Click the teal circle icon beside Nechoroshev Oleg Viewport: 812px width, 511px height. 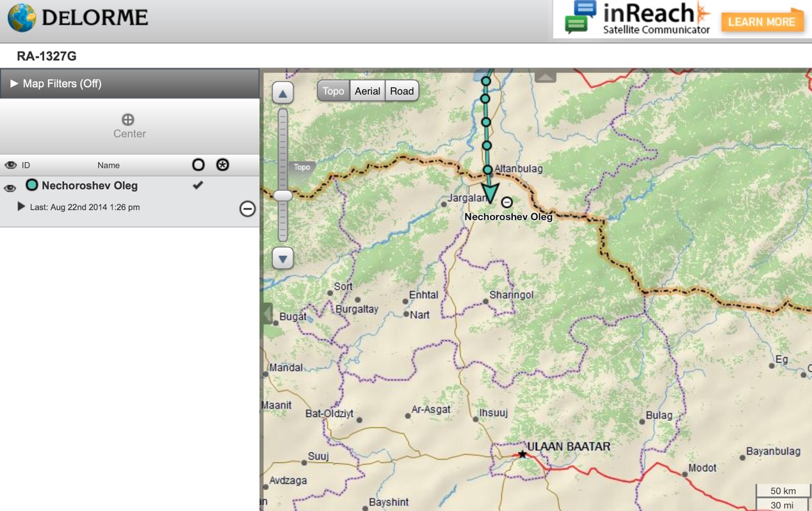tap(31, 185)
